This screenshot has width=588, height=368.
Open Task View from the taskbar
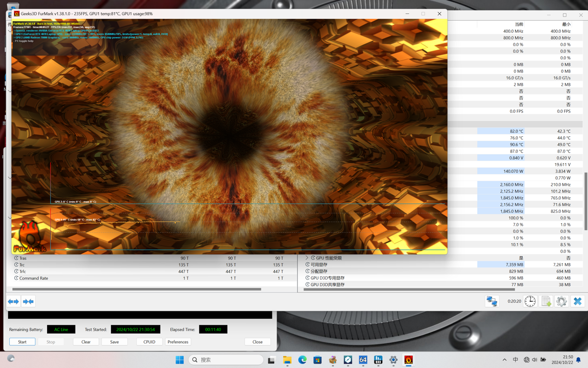(x=271, y=360)
